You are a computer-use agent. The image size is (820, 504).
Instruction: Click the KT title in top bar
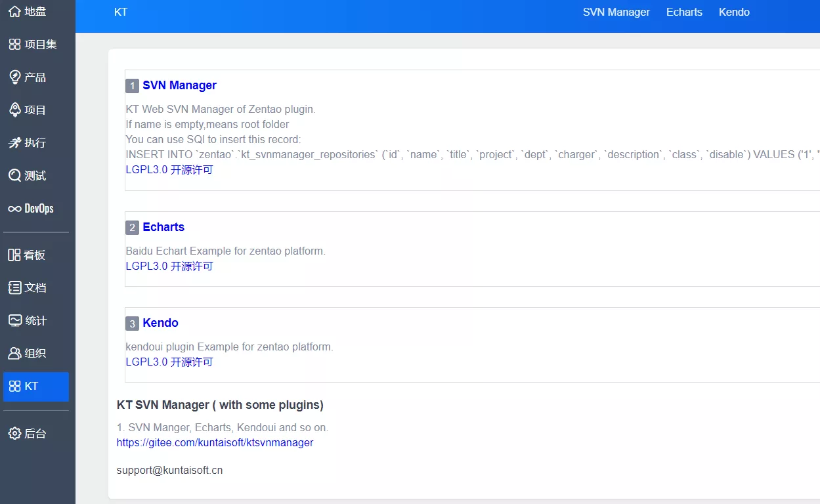121,12
